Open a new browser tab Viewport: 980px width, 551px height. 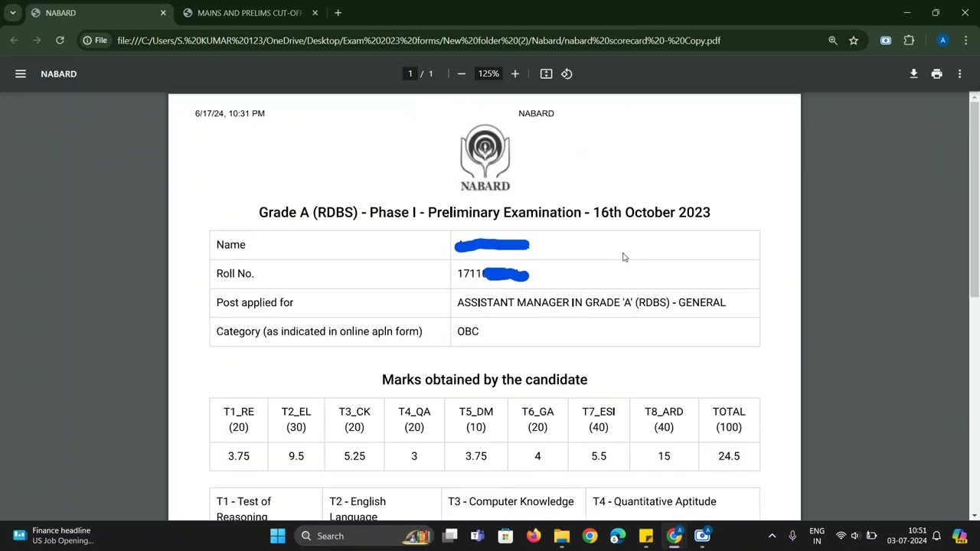point(338,13)
